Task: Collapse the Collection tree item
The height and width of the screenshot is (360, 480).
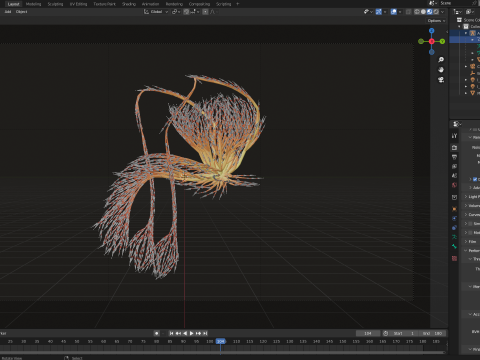Action: click(459, 26)
